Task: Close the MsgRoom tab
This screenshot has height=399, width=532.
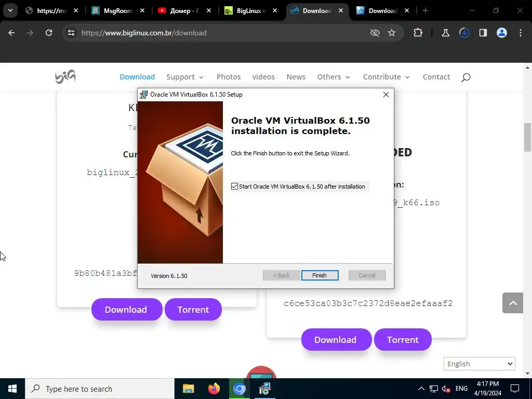Action: pos(142,11)
